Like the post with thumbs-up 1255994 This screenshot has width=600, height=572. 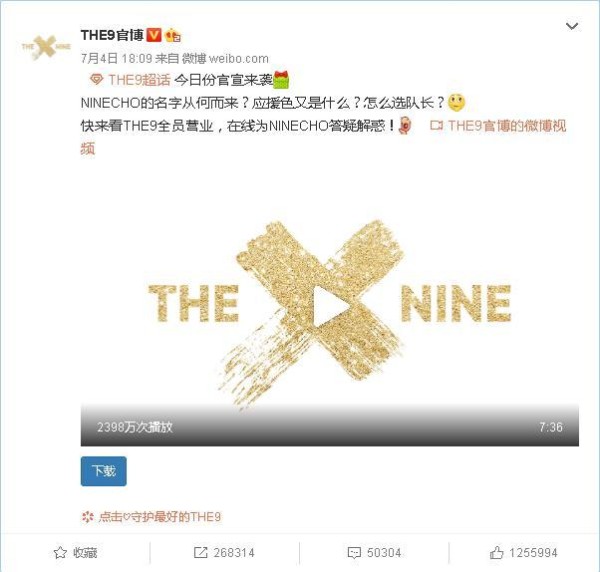pos(523,552)
